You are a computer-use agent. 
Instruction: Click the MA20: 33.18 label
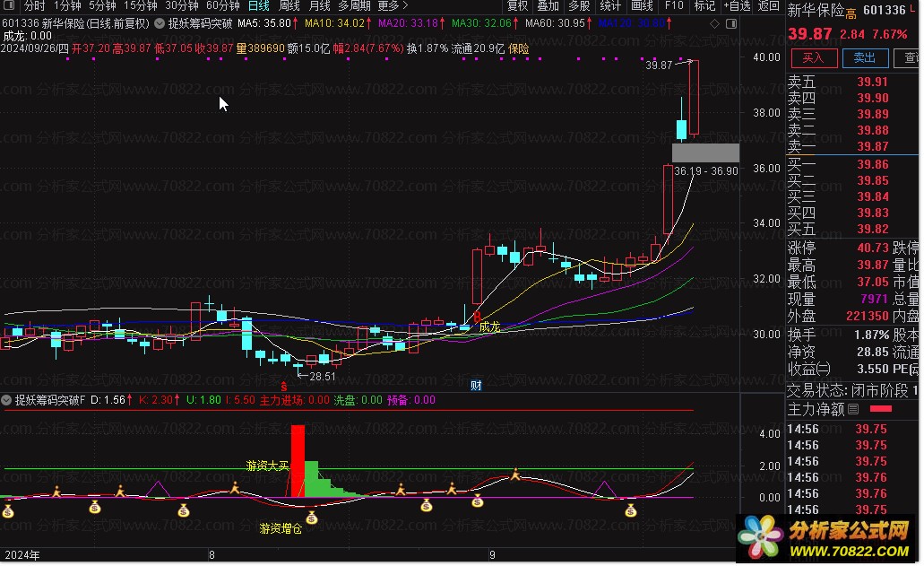click(x=408, y=23)
